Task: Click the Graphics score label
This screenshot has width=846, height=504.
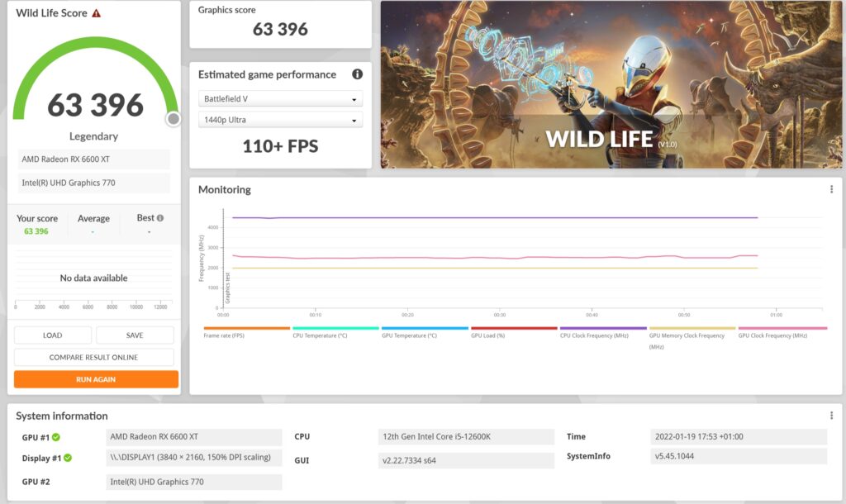Action: pyautogui.click(x=226, y=10)
